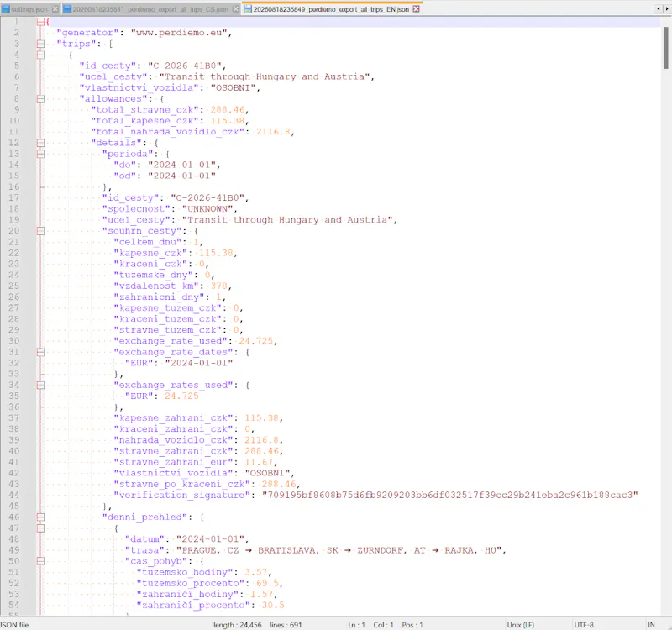Collapse the "exchange_rate_dates" fold marker
672x630 pixels.
click(x=40, y=352)
